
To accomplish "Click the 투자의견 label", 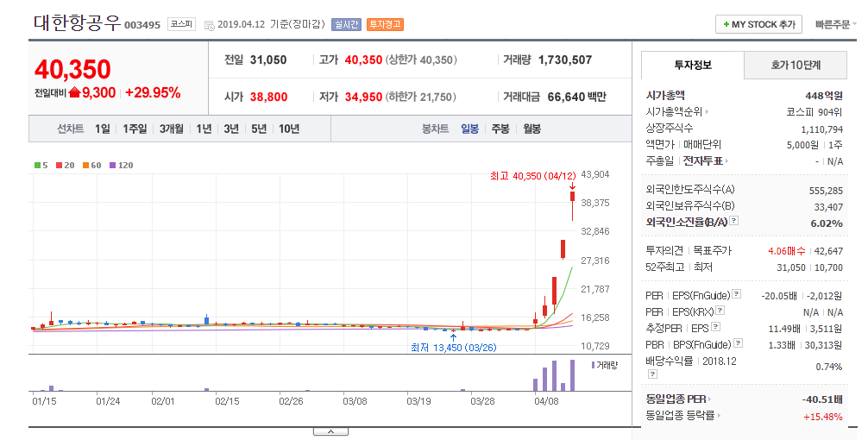I will point(664,251).
